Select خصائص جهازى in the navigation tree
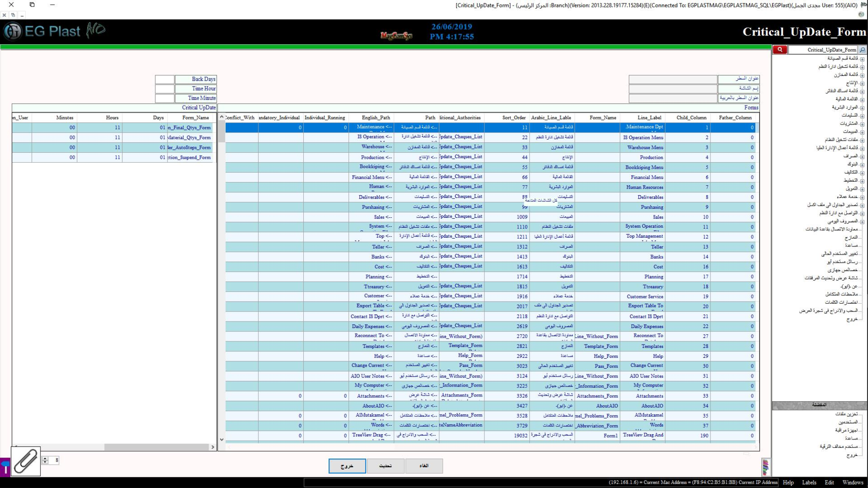This screenshot has height=488, width=868. (842, 270)
